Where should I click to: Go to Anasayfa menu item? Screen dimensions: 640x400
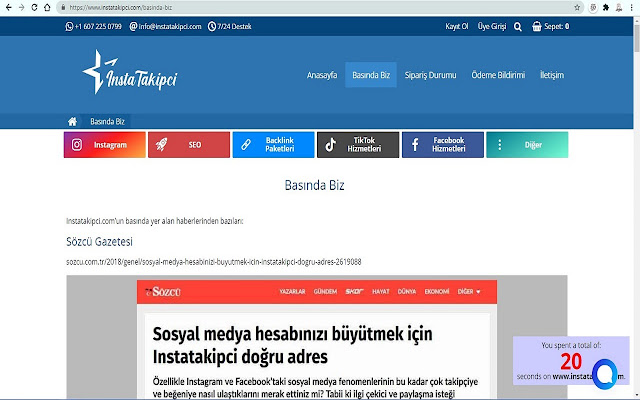tap(322, 75)
